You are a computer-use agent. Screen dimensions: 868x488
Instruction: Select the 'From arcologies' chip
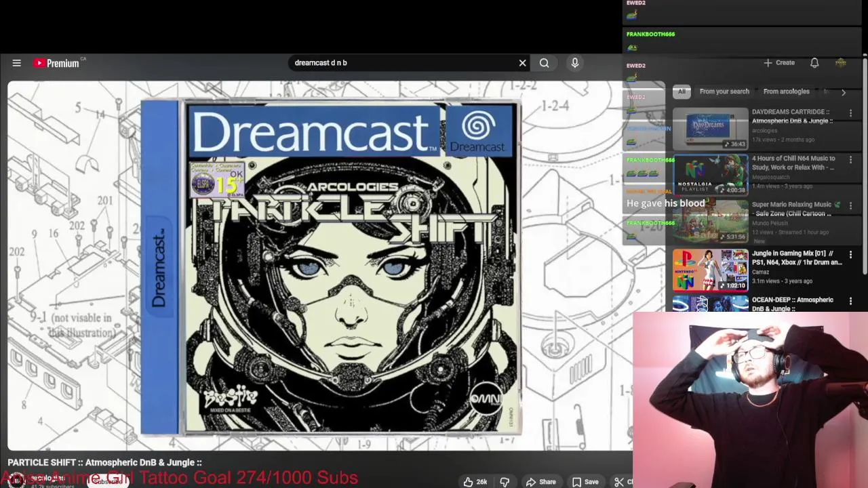pyautogui.click(x=786, y=91)
